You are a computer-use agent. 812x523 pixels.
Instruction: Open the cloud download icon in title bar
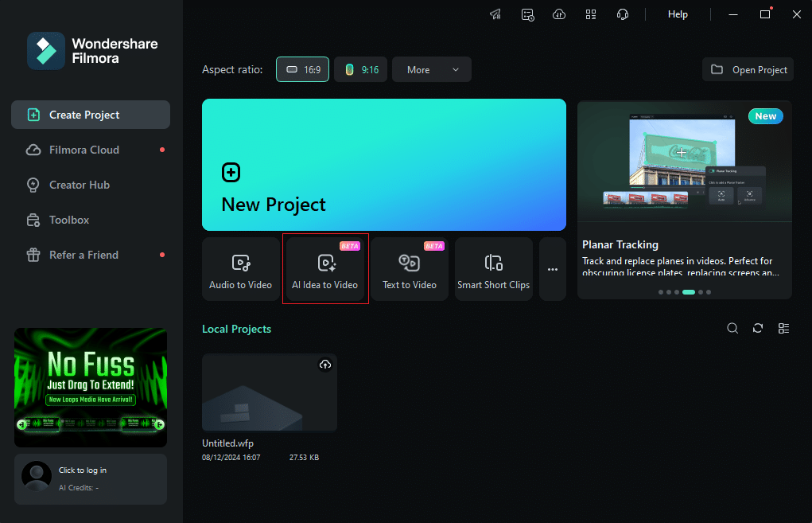[559, 14]
